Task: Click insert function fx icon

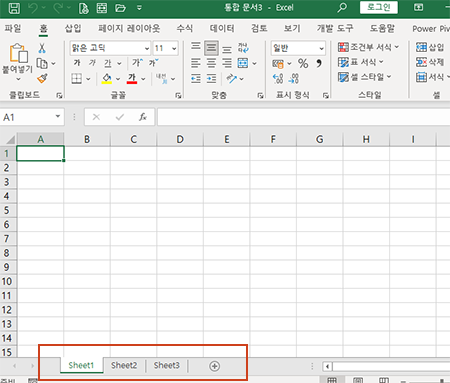Action: pos(143,117)
